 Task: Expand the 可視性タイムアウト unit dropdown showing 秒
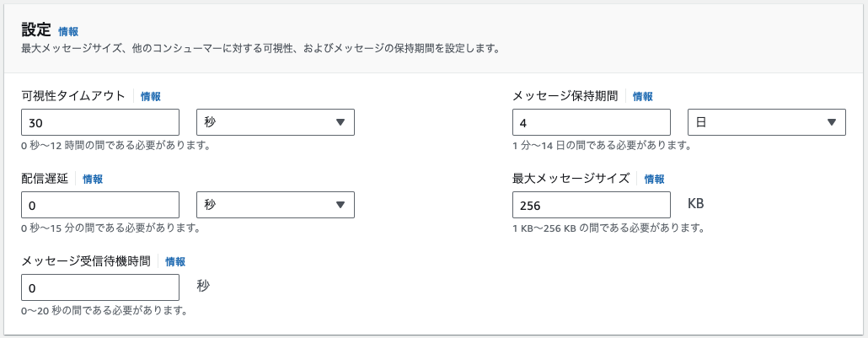[276, 122]
